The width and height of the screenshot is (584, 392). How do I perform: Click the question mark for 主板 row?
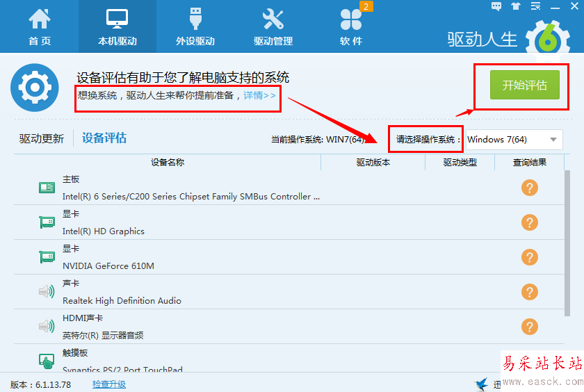click(x=530, y=188)
